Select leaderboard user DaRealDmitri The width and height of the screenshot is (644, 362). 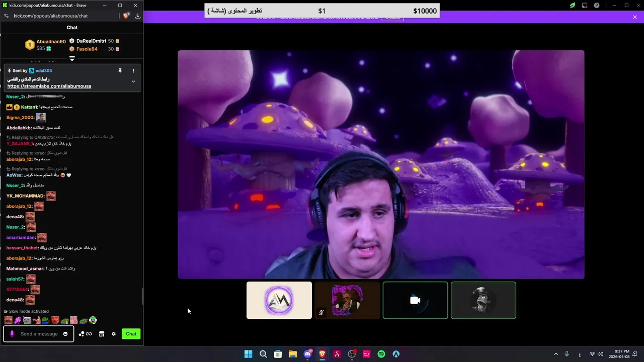coord(91,41)
